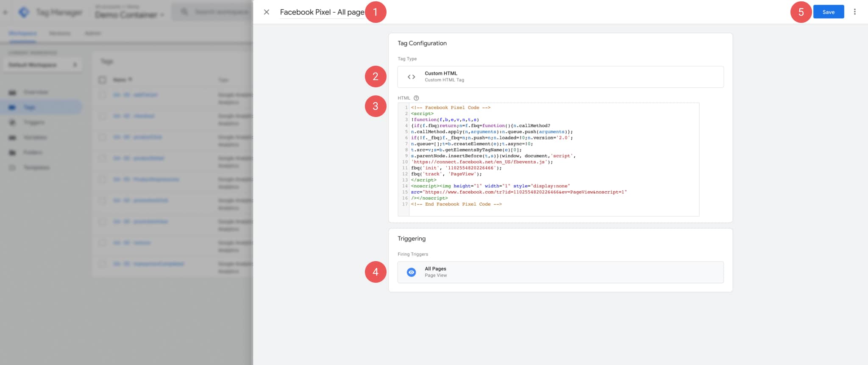Click the closing </script> code line
The image size is (868, 365).
(423, 180)
